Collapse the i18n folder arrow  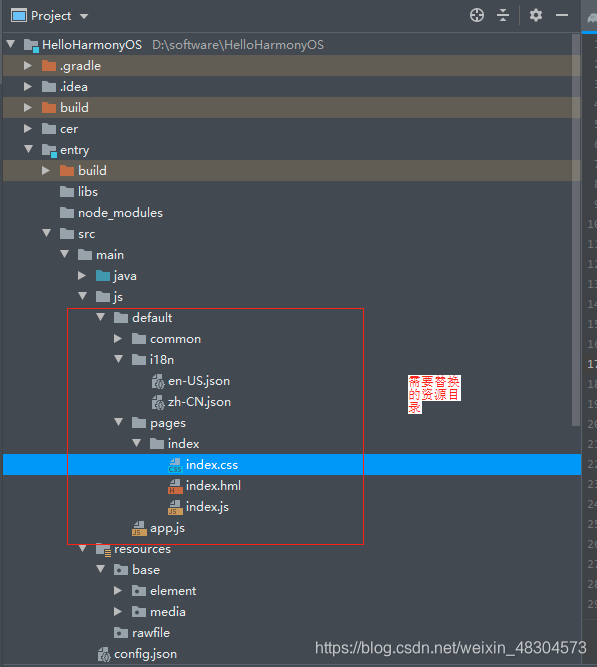tap(119, 359)
